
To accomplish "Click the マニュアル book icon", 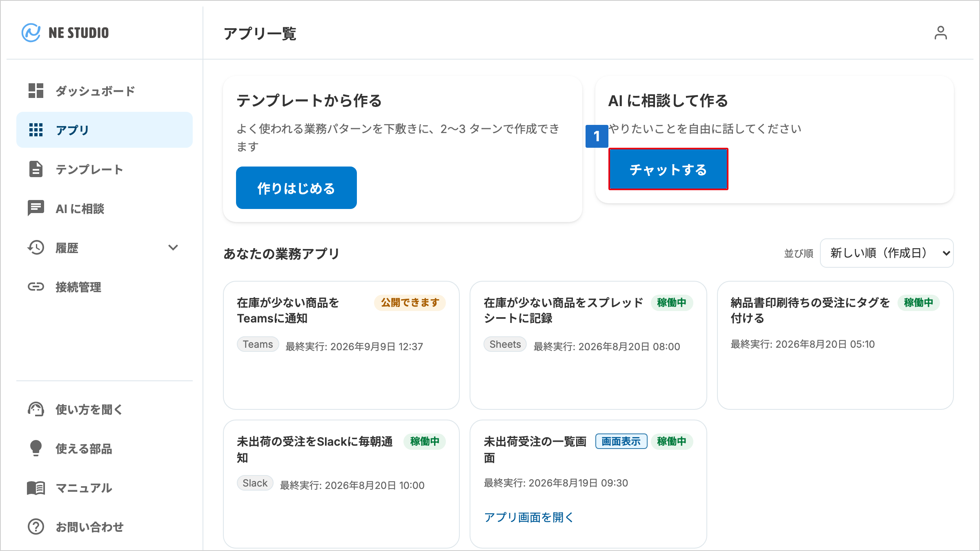I will point(36,487).
